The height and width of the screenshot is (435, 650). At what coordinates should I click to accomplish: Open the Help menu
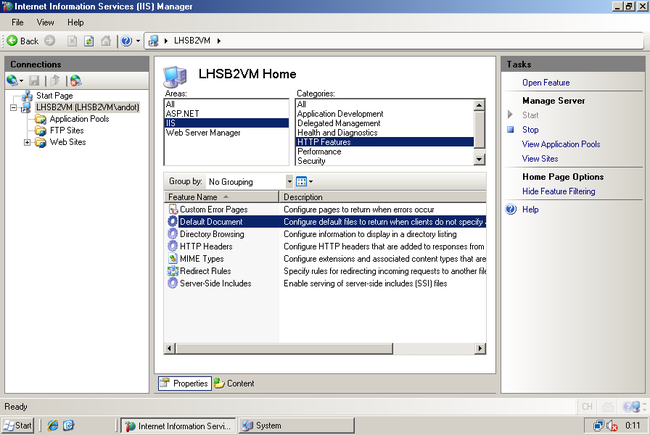75,22
